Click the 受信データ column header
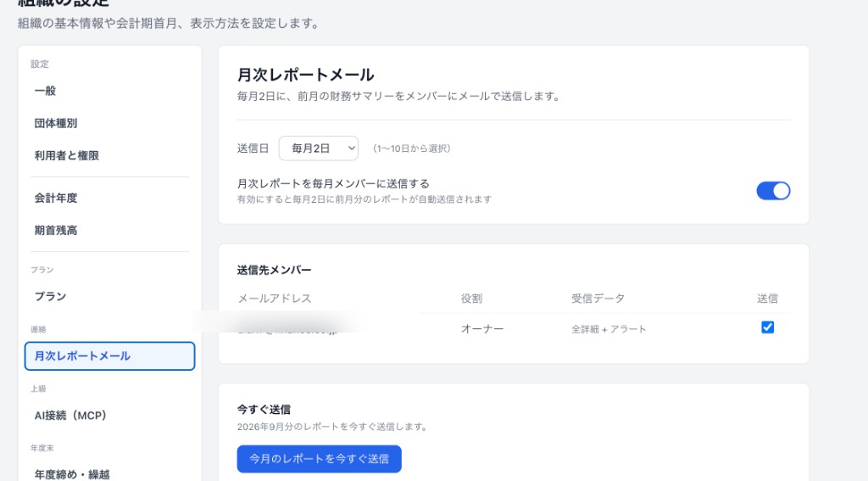The width and height of the screenshot is (868, 481). tap(598, 299)
